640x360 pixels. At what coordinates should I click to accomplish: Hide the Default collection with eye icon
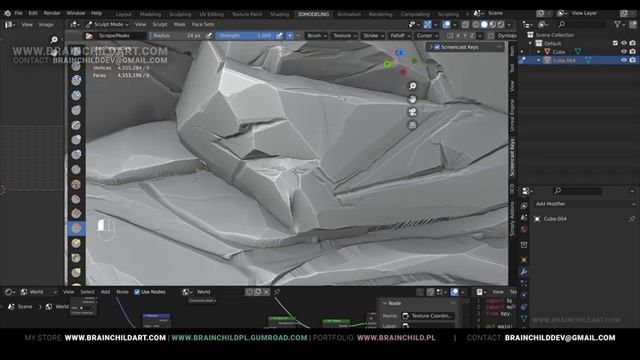click(x=624, y=43)
